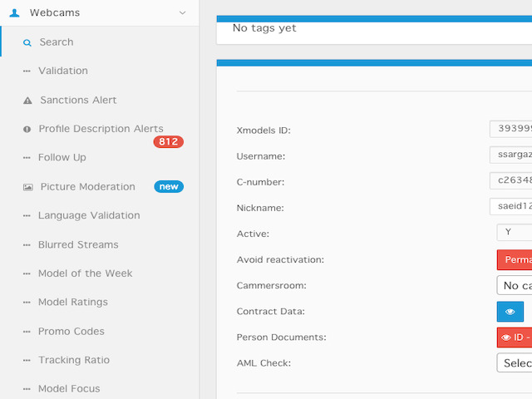Click the blue new badge
532x399 pixels.
[169, 186]
